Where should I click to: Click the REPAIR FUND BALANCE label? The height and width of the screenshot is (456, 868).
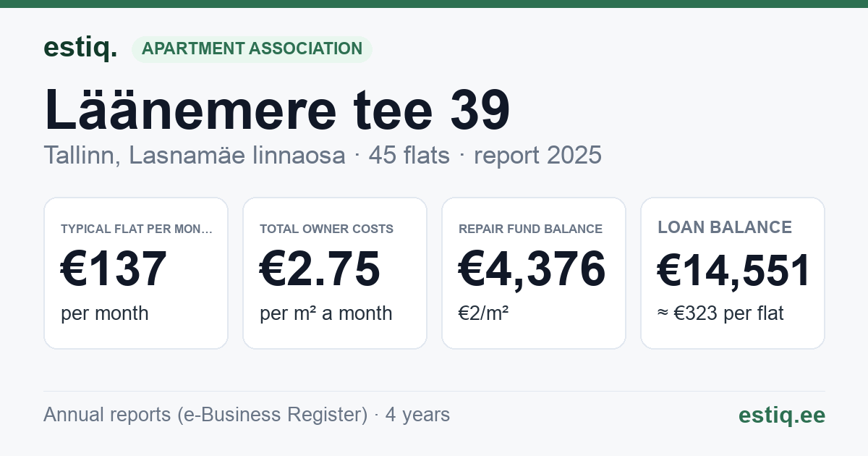click(x=531, y=229)
